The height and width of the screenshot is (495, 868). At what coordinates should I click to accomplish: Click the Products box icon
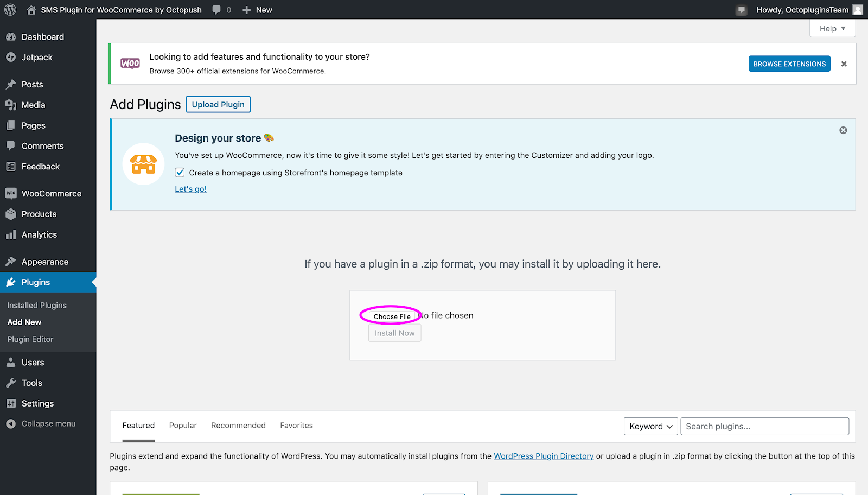(x=11, y=214)
